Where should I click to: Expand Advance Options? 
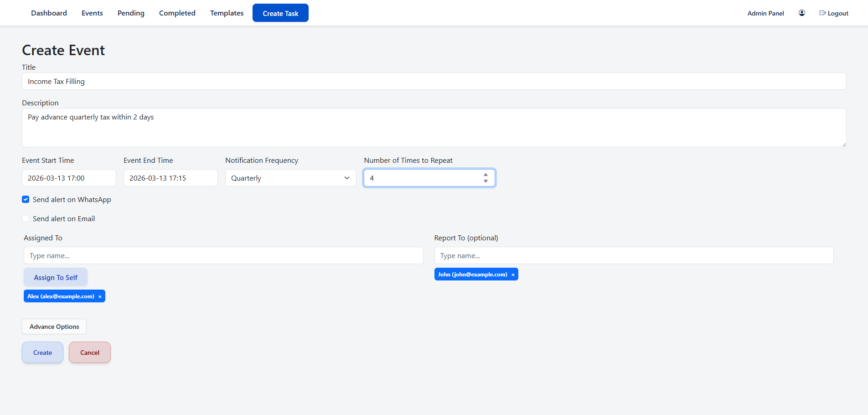click(x=54, y=327)
